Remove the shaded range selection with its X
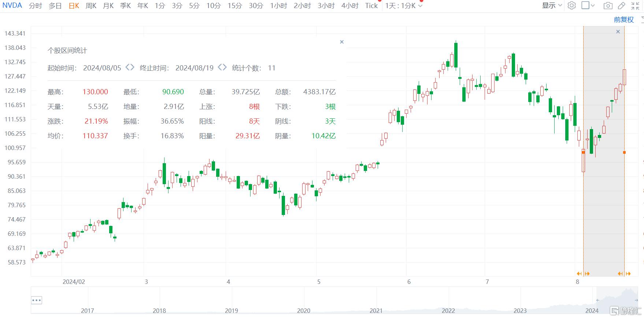Screen dimensions: 644x318 click(618, 32)
